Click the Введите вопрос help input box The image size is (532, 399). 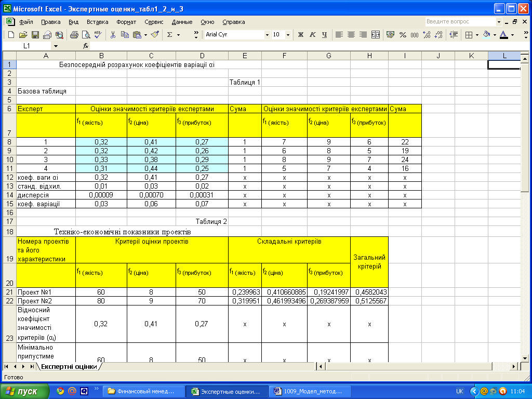461,22
